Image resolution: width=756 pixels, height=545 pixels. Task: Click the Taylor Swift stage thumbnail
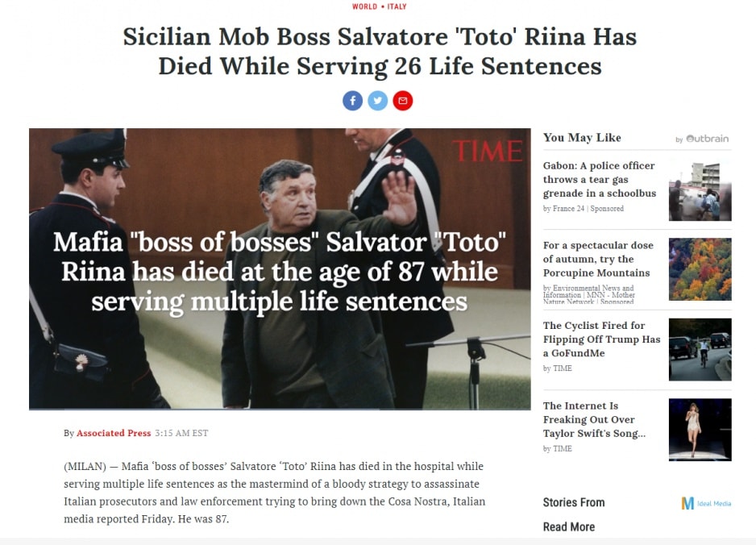point(700,430)
